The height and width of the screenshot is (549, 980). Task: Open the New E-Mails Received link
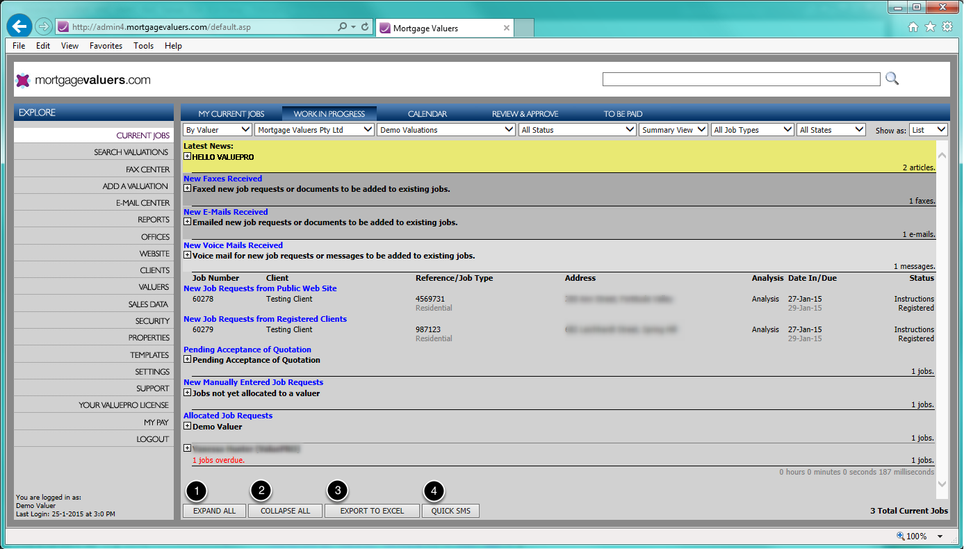tap(225, 212)
